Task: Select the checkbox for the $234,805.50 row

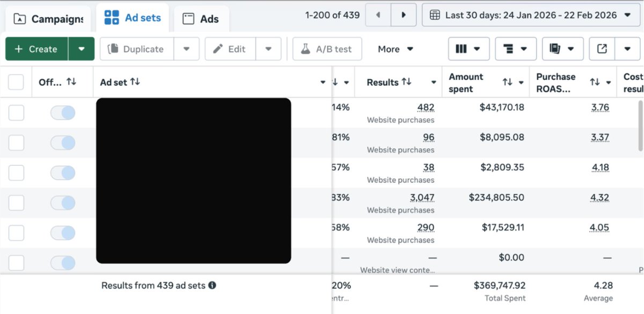Action: click(16, 203)
